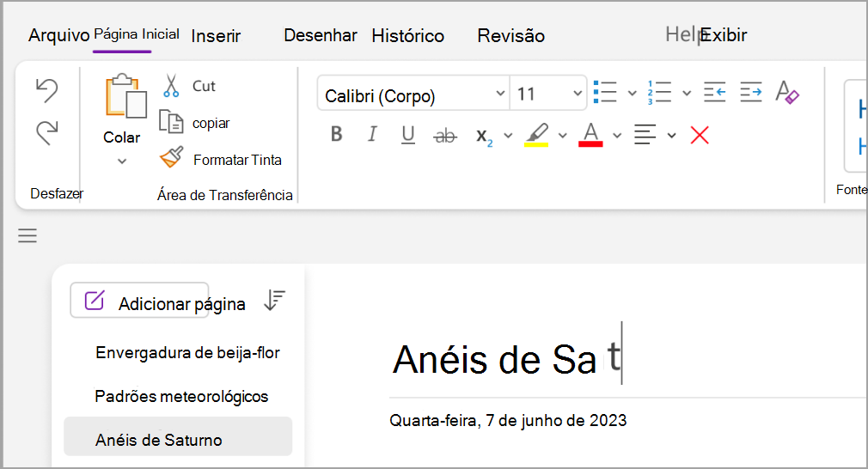The width and height of the screenshot is (868, 469).
Task: Apply bulleted list formatting
Action: pos(605,92)
